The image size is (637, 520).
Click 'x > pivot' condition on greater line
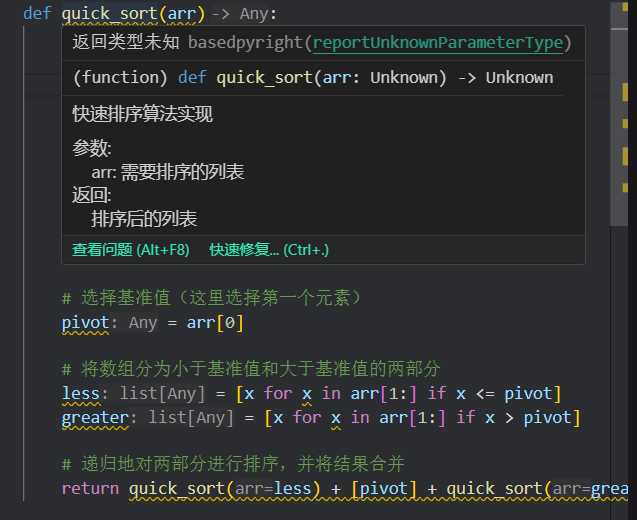(528, 418)
